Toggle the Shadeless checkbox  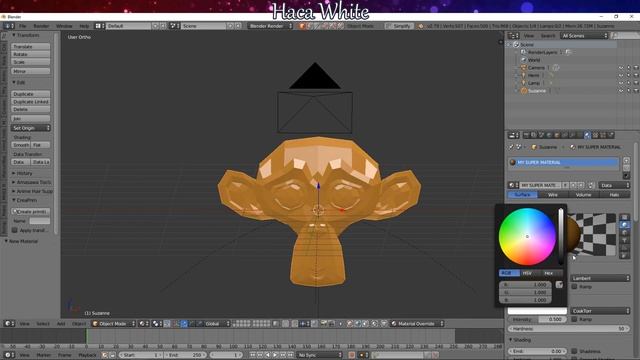click(x=574, y=351)
